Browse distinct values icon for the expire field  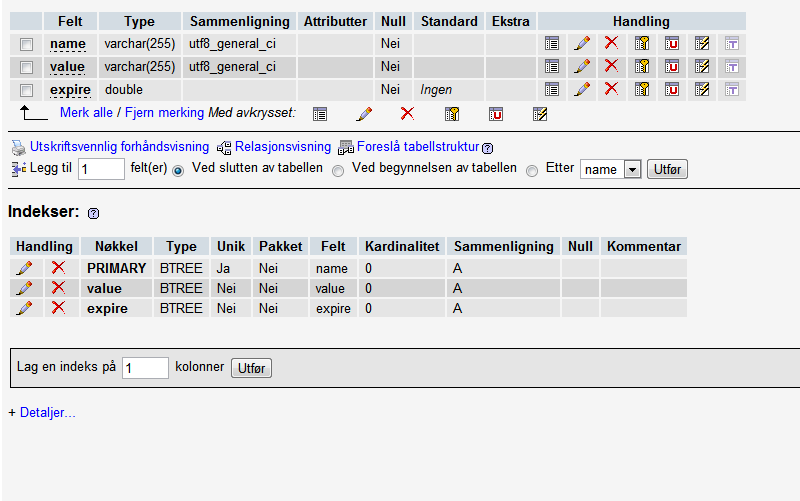click(552, 89)
